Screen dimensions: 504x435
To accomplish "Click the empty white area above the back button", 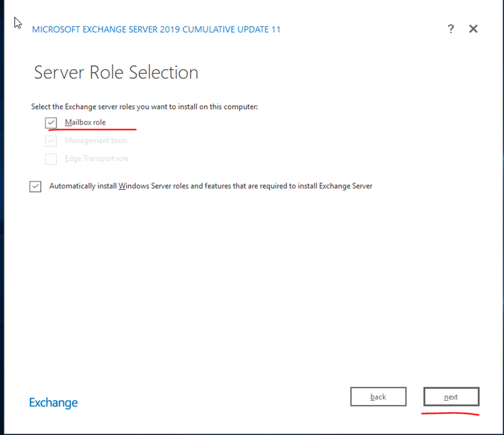I will [378, 336].
